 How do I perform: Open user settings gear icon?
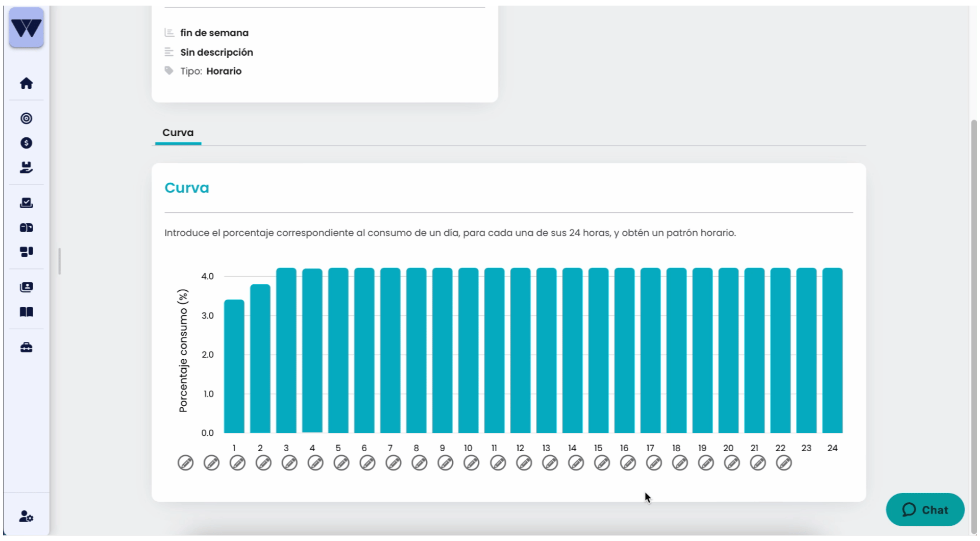point(26,517)
